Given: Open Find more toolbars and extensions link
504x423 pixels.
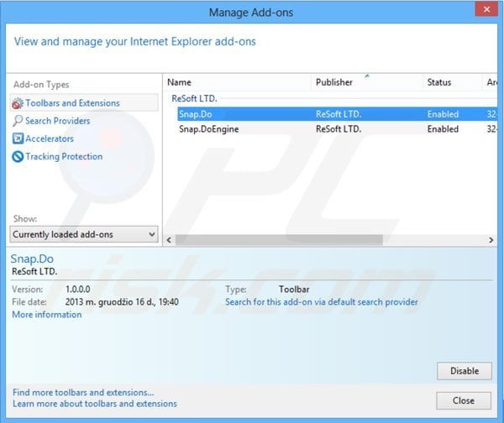Looking at the screenshot, I should click(x=83, y=393).
